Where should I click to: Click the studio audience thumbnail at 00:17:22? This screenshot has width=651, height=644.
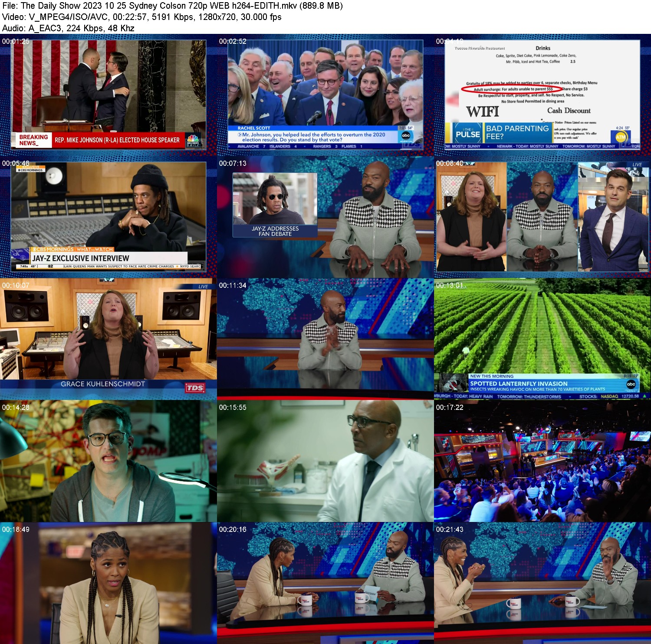point(542,461)
